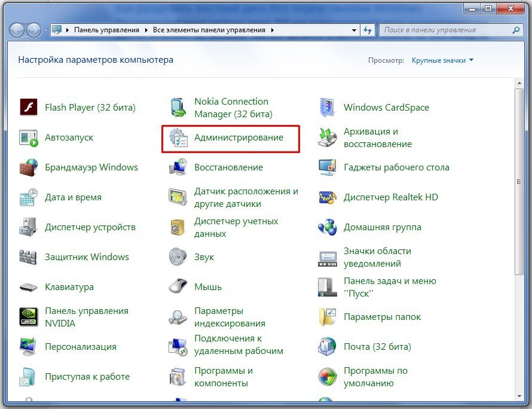Click the Приступая к работе icon
Viewport: 532px width, 409px height.
coord(28,377)
